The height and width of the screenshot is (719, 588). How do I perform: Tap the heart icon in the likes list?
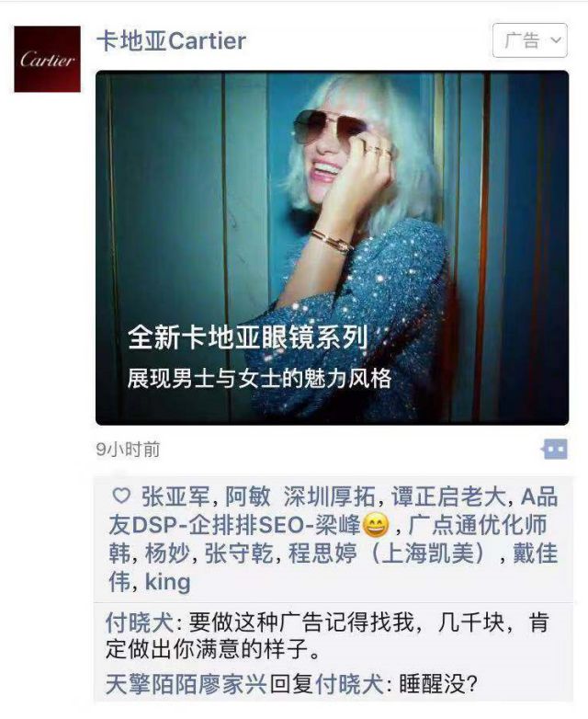point(121,496)
